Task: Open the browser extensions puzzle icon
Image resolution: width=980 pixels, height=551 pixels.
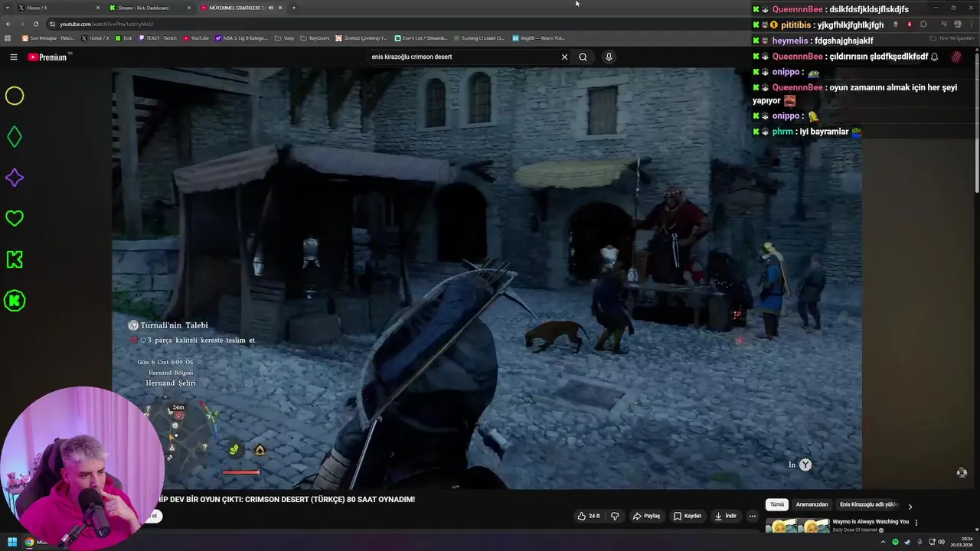Action: [923, 24]
